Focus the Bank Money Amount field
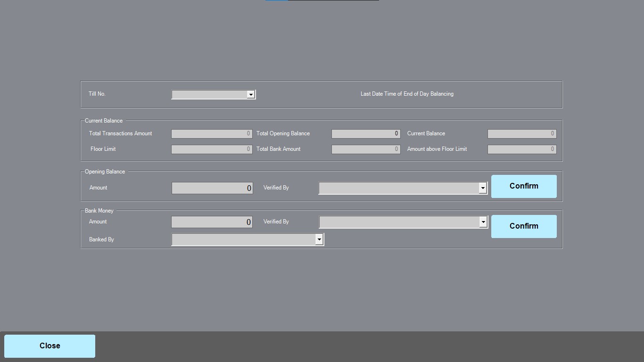Viewport: 644px width, 362px height. pyautogui.click(x=212, y=222)
